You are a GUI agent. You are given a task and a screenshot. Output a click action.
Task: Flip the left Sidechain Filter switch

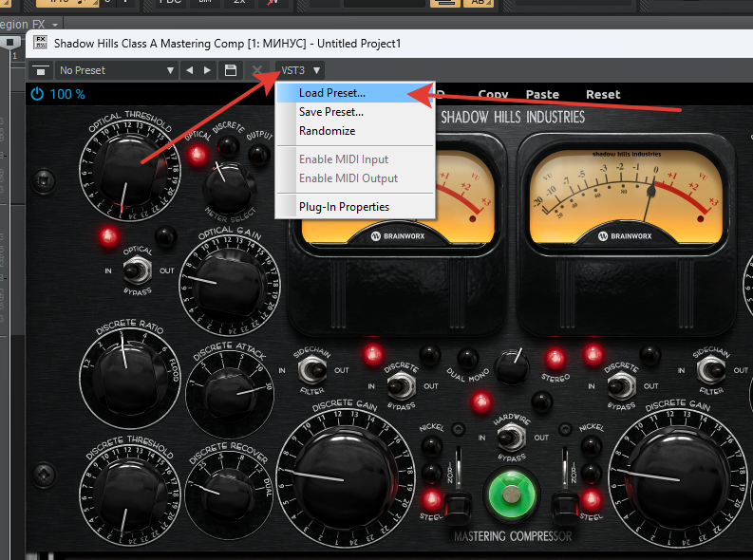click(x=312, y=370)
